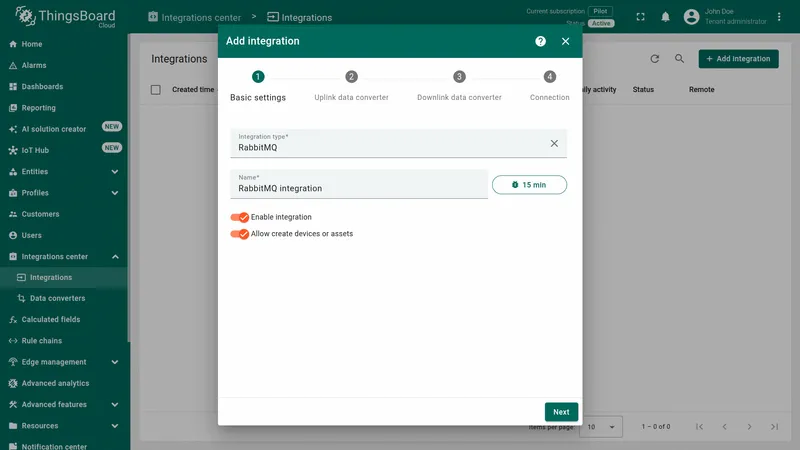Screen dimensions: 800x450
Task: Toggle Allow create devices or assets
Action: 239,234
